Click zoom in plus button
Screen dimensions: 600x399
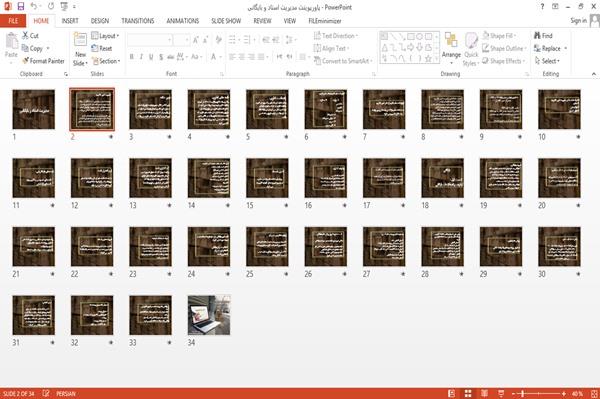(x=564, y=393)
